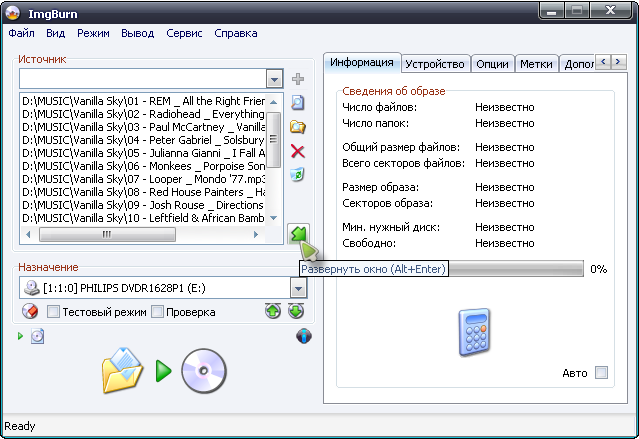Enable the Тестовый режим checkbox
This screenshot has height=439, width=639.
[54, 312]
